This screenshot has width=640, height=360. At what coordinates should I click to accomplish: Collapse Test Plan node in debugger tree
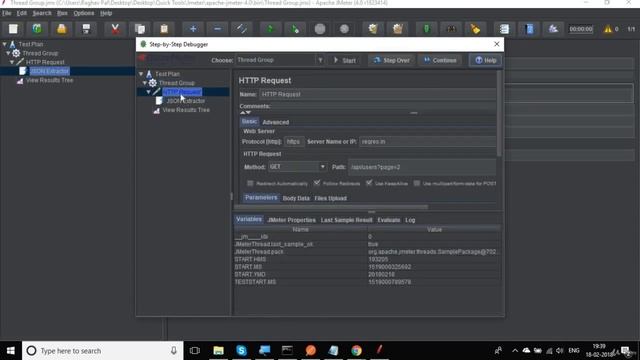coord(141,74)
